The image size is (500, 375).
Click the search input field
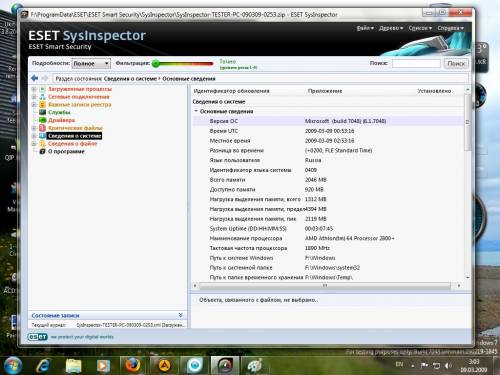point(416,63)
